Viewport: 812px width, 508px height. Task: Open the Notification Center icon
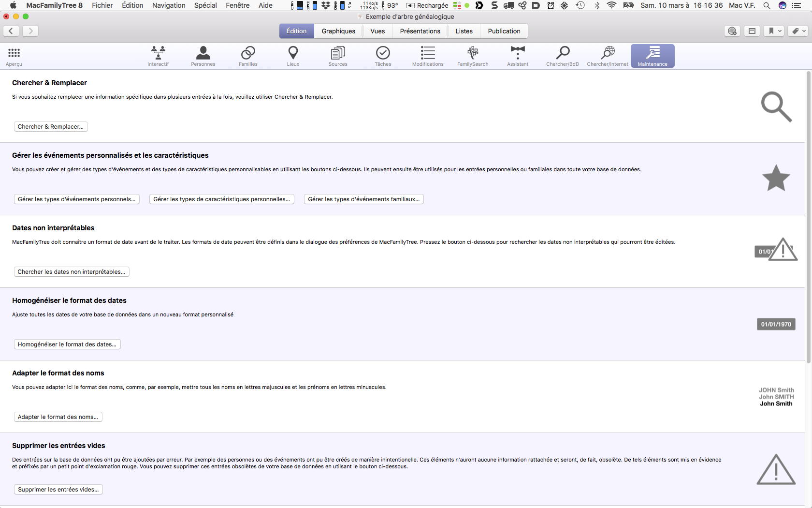[797, 5]
